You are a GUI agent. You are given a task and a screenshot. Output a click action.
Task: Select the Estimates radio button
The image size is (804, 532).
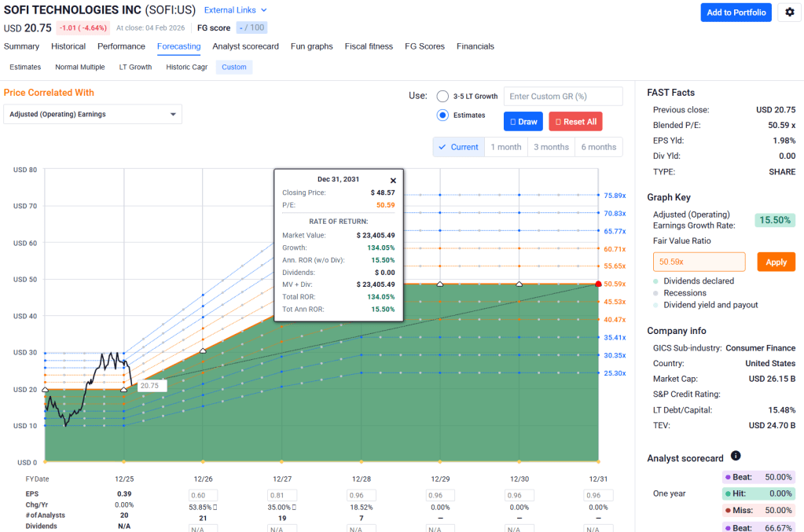(442, 116)
